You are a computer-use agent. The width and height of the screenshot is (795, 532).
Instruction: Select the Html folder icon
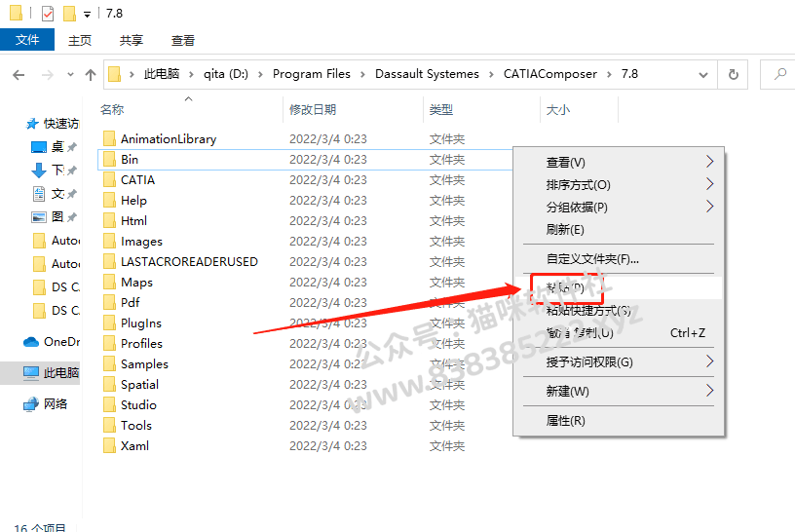click(109, 220)
